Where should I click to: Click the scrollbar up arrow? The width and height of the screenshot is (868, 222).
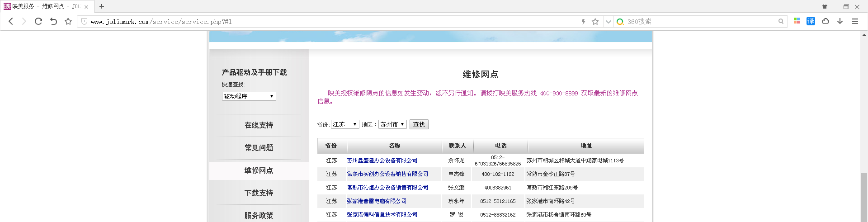pos(864,34)
